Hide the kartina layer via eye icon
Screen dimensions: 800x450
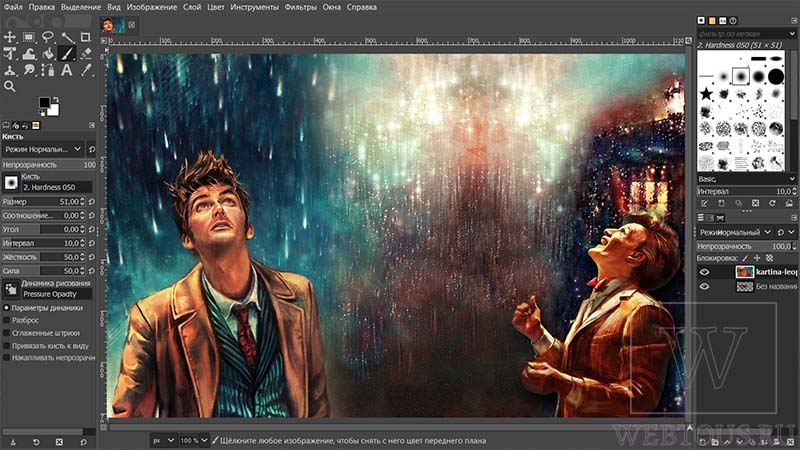pos(705,272)
